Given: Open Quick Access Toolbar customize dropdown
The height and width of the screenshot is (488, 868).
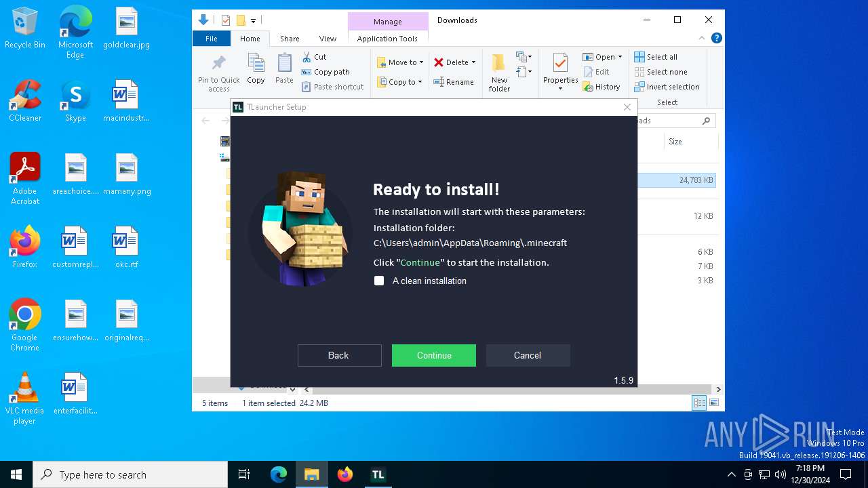Looking at the screenshot, I should click(x=253, y=20).
